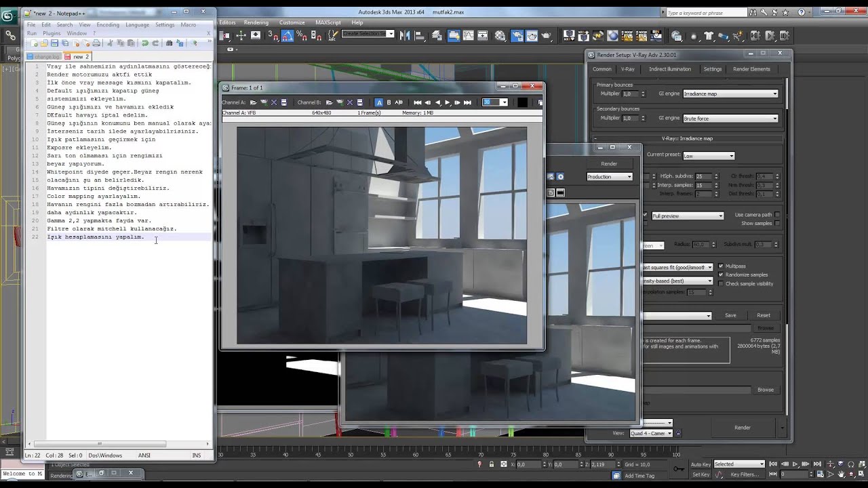Collapse the V-Ray Irradiance map rollout

click(x=688, y=138)
